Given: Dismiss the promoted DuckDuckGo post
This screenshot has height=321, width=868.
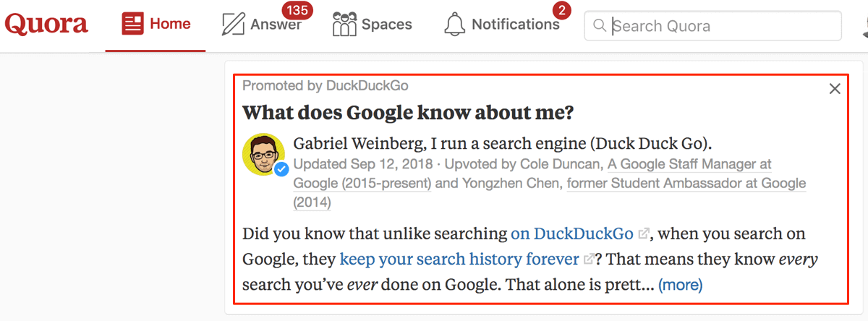Looking at the screenshot, I should [x=835, y=89].
